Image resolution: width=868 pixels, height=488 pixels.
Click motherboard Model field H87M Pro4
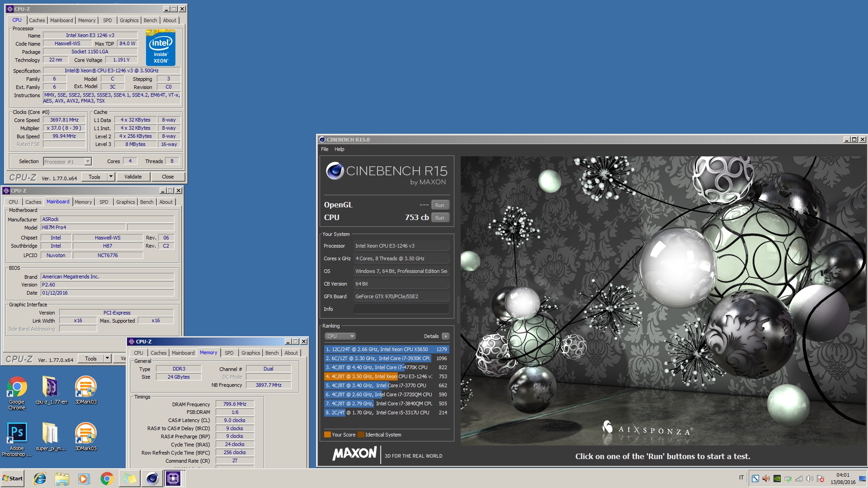click(84, 227)
